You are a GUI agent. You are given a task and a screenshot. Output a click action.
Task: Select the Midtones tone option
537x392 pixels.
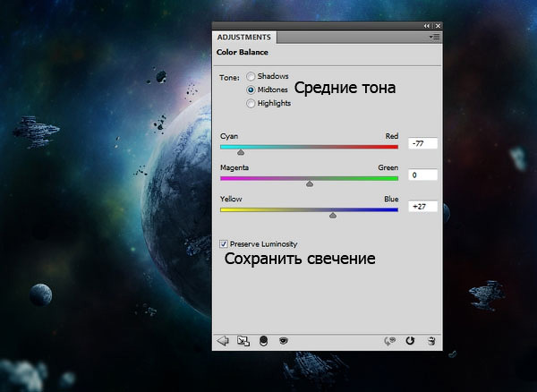(251, 89)
